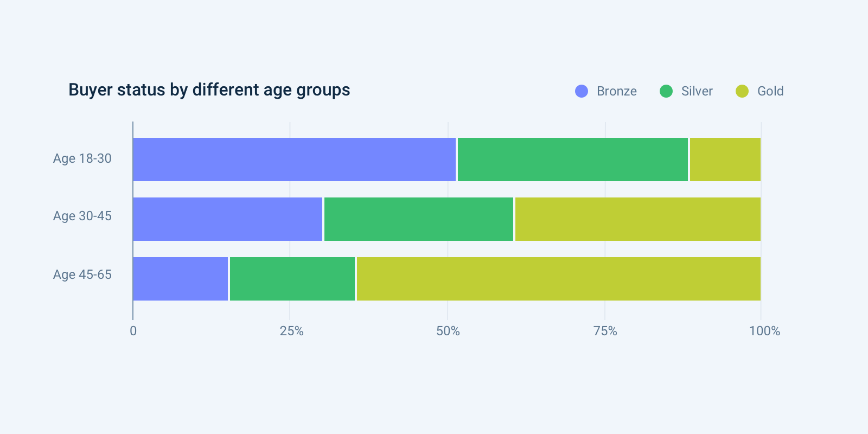Click the Bronze segment for Age 30-45
Screen dimensions: 868x434
click(x=228, y=219)
